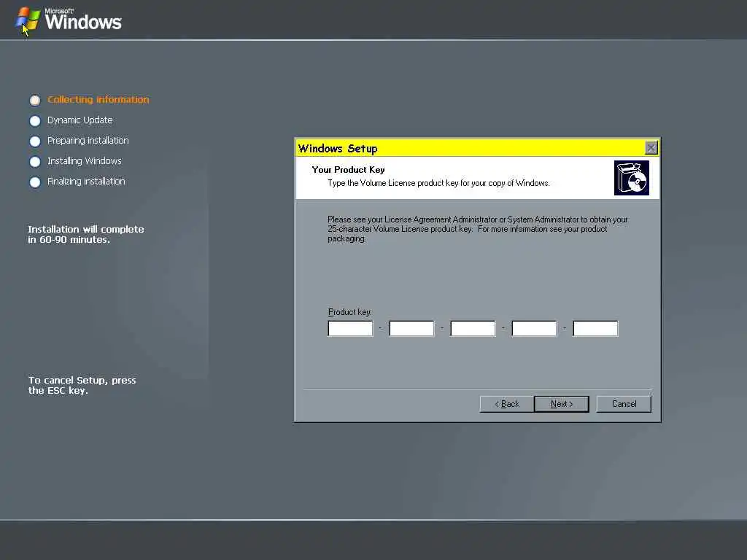The height and width of the screenshot is (560, 747).
Task: Click the 'Collecting information' text
Action: (x=98, y=99)
